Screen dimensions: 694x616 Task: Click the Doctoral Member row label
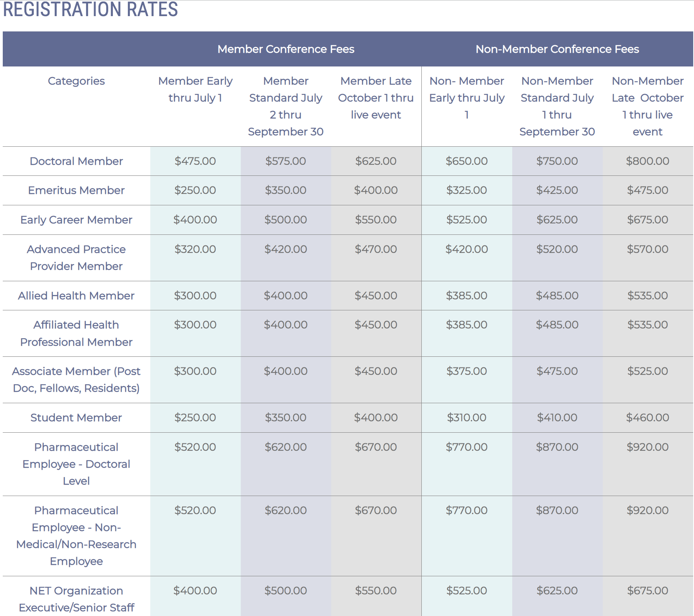76,161
